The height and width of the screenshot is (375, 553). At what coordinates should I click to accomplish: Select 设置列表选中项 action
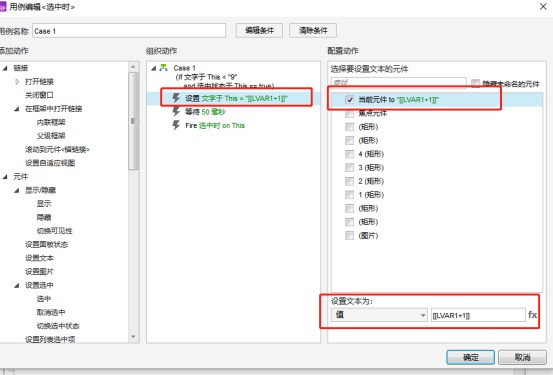pos(50,339)
